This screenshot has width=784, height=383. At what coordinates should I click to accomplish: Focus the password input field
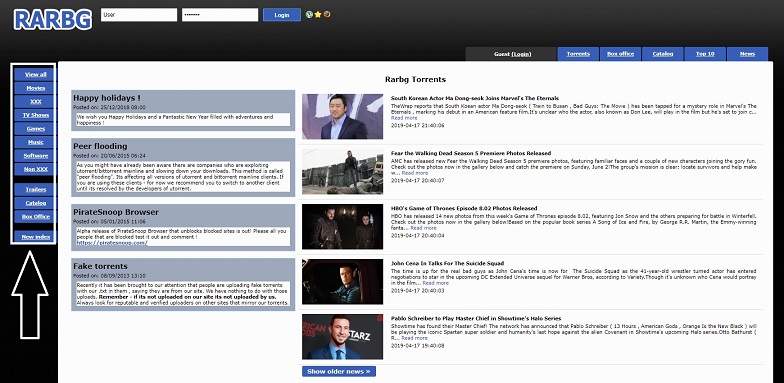point(220,15)
